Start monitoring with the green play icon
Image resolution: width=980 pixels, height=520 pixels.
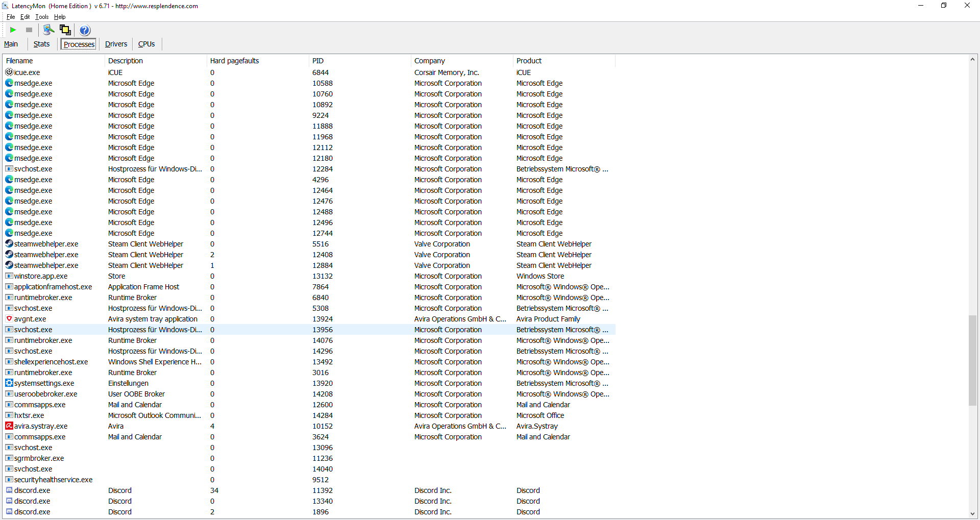tap(13, 30)
